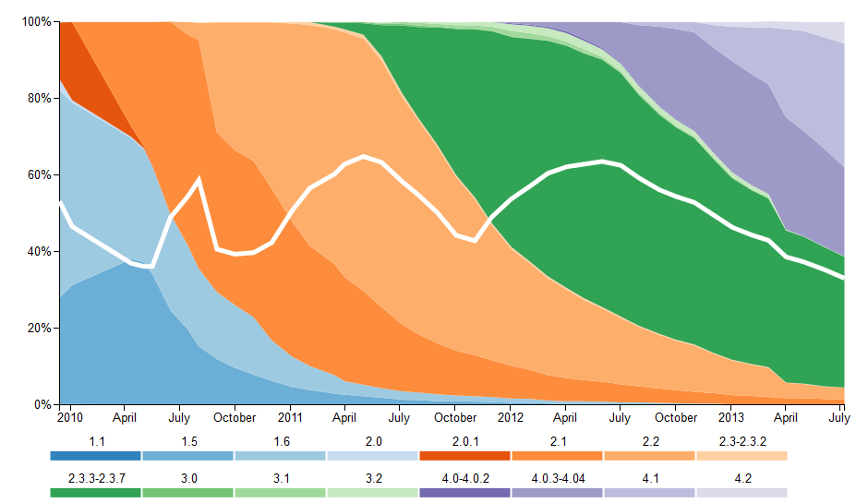Click the 3.2 legend color swatch
This screenshot has width=868, height=503.
coord(372,493)
